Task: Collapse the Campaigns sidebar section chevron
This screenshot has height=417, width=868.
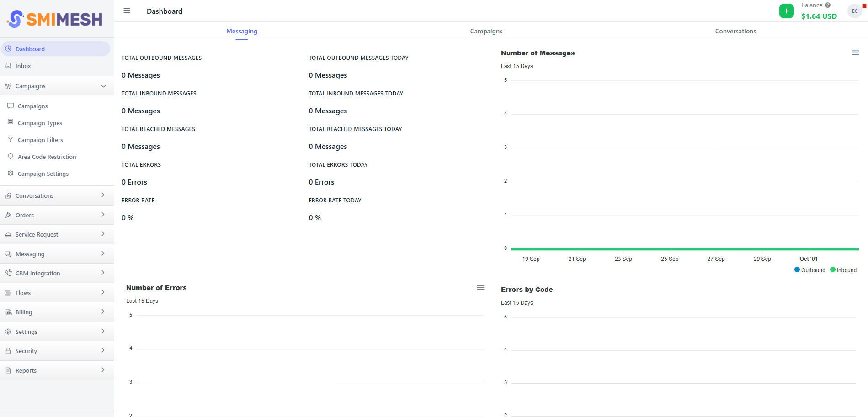Action: [x=103, y=86]
